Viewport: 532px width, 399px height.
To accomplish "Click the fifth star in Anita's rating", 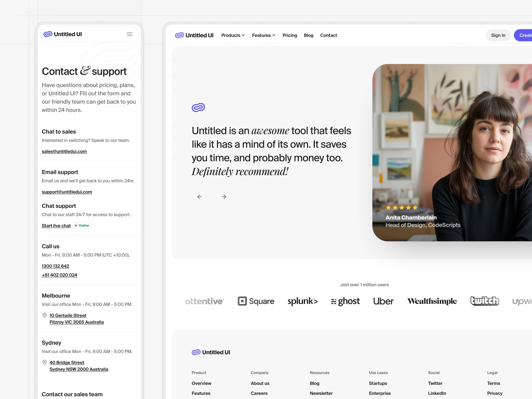I will click(415, 207).
